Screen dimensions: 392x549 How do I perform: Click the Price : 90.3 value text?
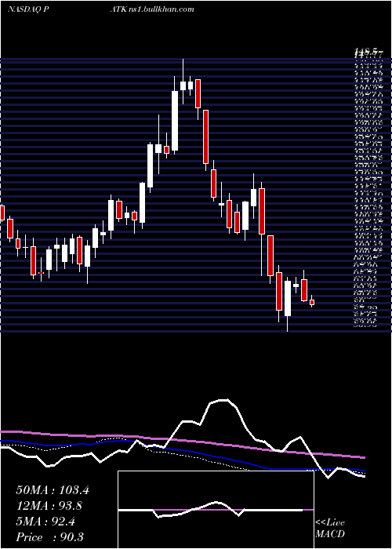pos(50,537)
